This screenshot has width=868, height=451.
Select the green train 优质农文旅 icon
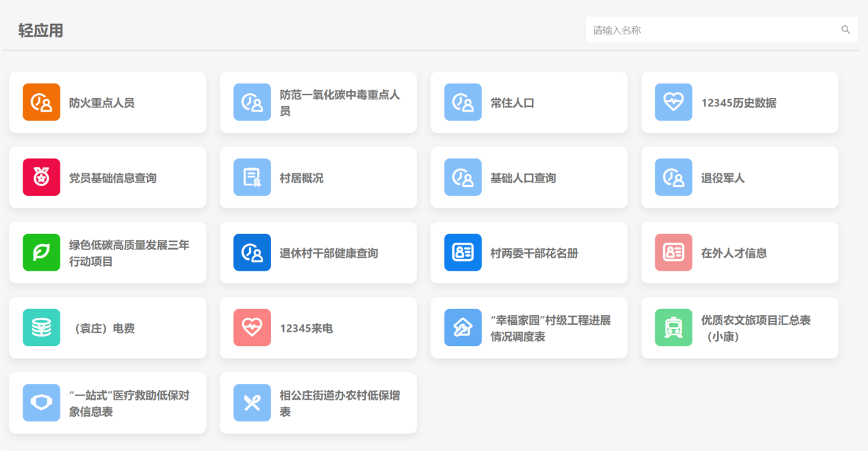[673, 328]
